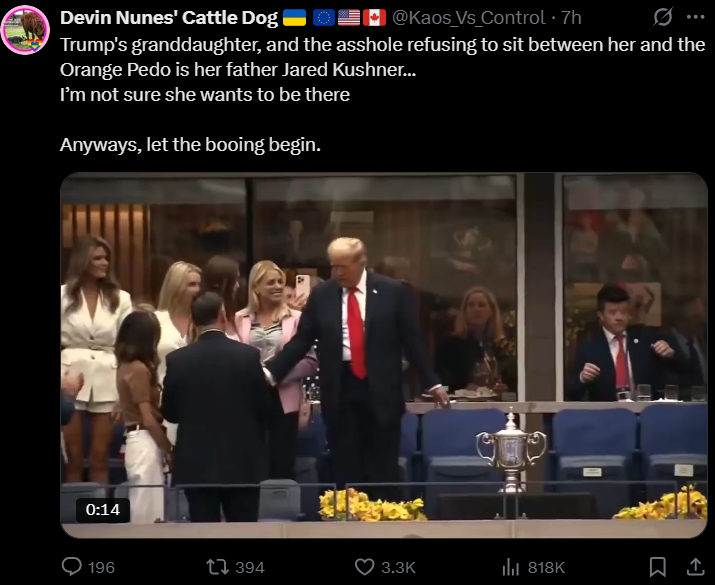Like the post with heart icon

click(x=364, y=567)
